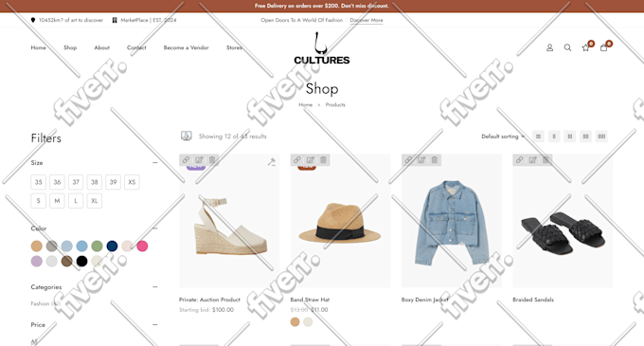Viewport: 644px width, 346px height.
Task: Copy link icon on Band Straw Hat card
Action: click(x=297, y=160)
